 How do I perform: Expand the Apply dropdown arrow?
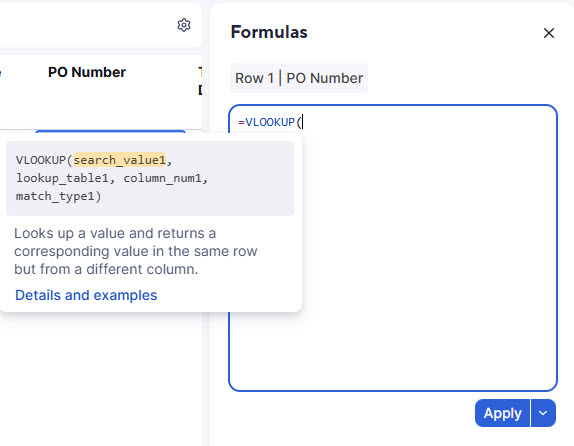[x=543, y=413]
